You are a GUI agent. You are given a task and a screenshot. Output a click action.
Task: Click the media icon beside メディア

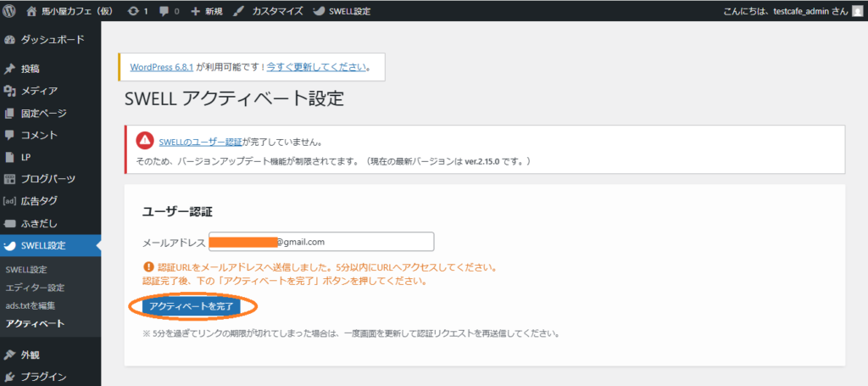(x=8, y=92)
